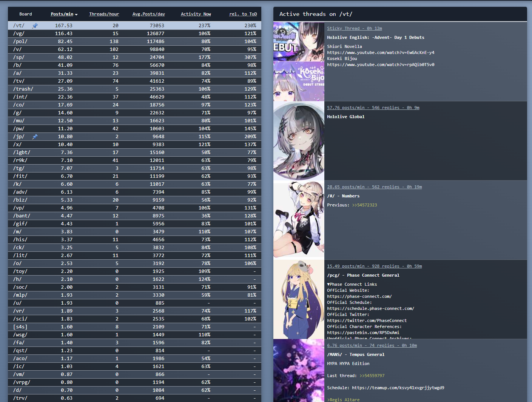Select the /m/ board row
Screen dimensions: 532x402
134,232
